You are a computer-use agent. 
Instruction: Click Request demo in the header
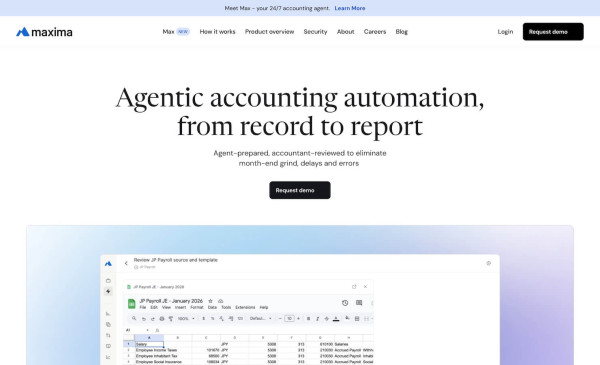coord(553,32)
